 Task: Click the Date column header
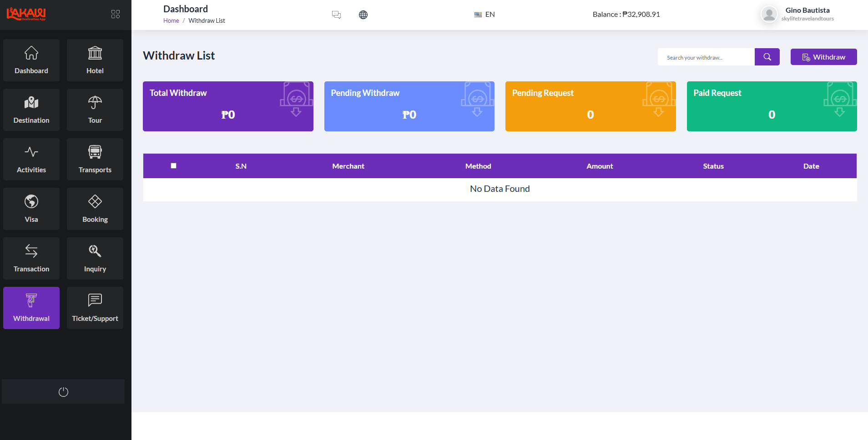click(x=811, y=166)
